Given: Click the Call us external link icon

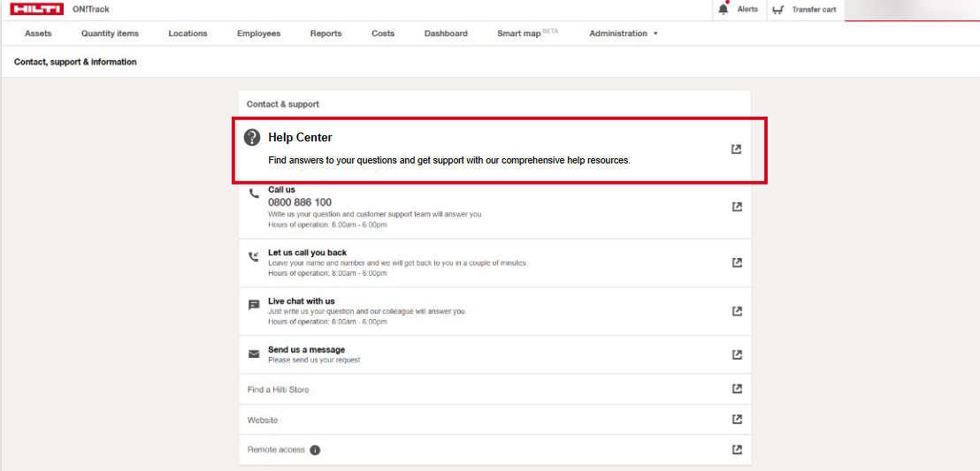Looking at the screenshot, I should click(x=736, y=207).
